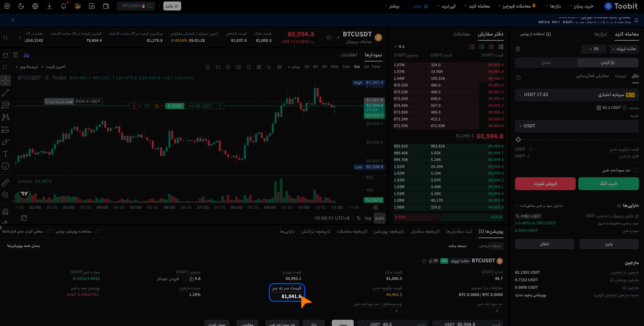The image size is (644, 326).
Task: Click the order size slider handle
Action: (x=518, y=139)
